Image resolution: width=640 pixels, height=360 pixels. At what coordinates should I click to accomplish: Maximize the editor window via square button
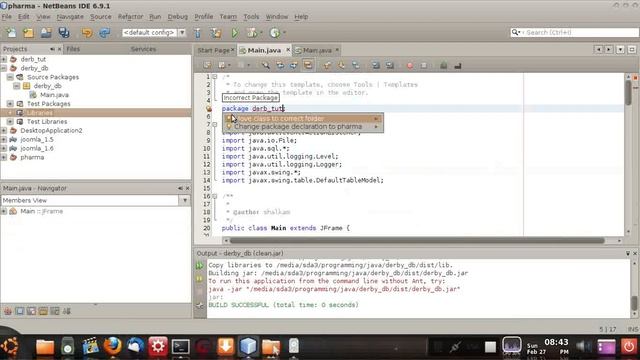(632, 49)
